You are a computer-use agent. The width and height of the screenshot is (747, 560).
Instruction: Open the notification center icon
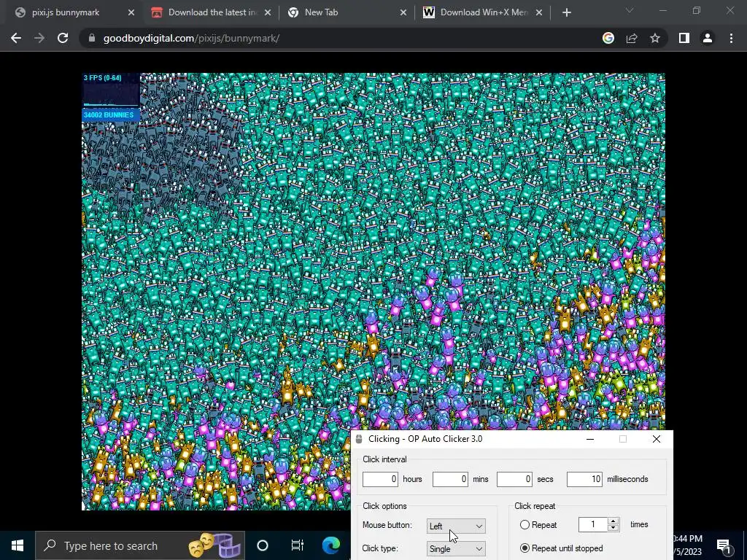point(724,545)
